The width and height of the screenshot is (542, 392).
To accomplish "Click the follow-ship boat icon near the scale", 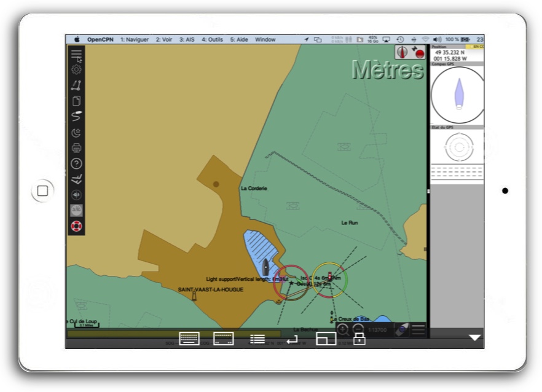I will (402, 330).
